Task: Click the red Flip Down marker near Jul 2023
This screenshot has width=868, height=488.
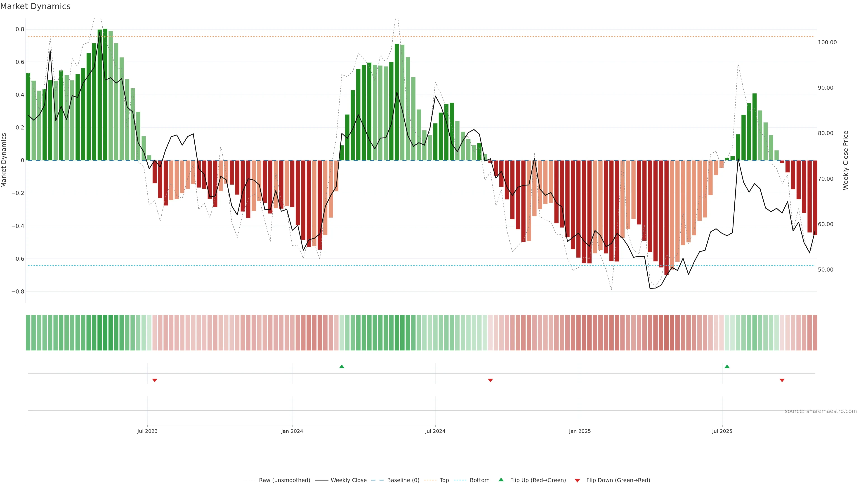Action: tap(155, 380)
